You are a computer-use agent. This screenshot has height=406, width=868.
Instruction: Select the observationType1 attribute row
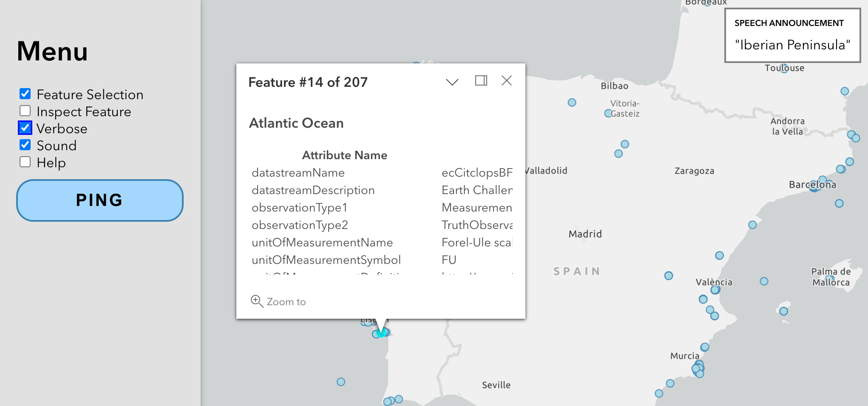[382, 208]
